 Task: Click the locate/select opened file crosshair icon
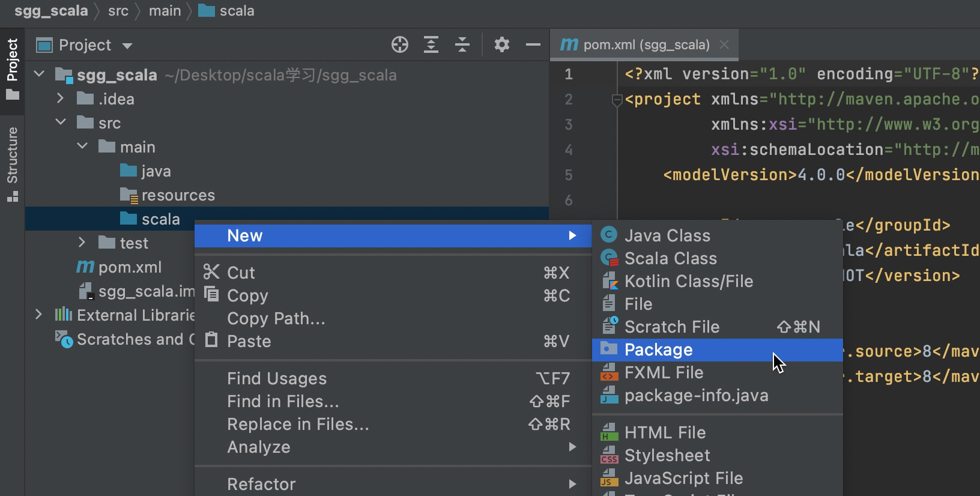point(400,45)
